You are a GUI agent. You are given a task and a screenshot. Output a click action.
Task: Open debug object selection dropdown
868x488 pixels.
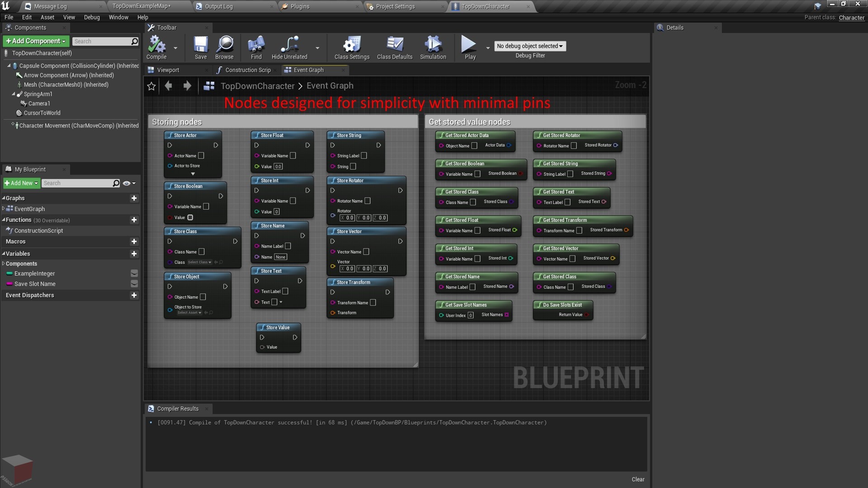(x=530, y=46)
